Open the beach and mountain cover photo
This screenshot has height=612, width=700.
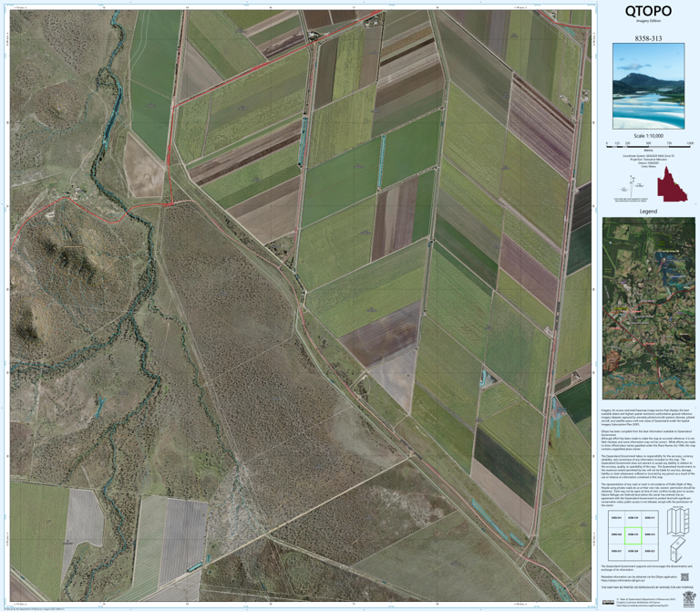(648, 87)
